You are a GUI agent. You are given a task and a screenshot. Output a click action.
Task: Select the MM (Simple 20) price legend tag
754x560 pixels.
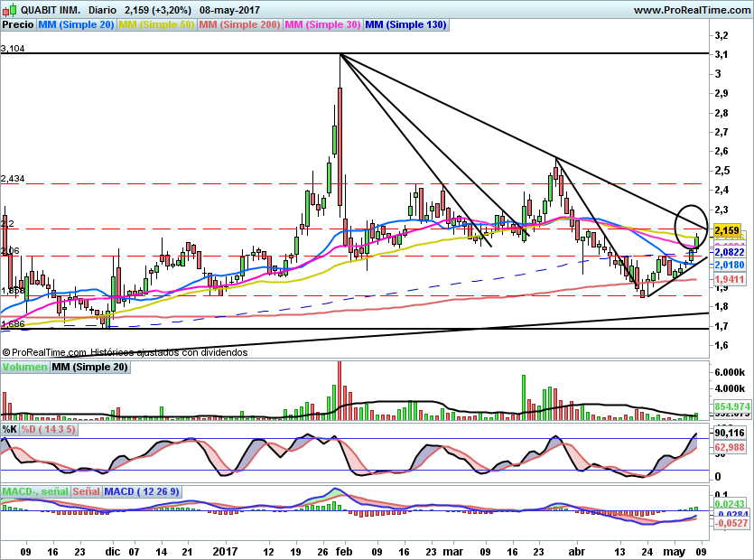(x=77, y=25)
